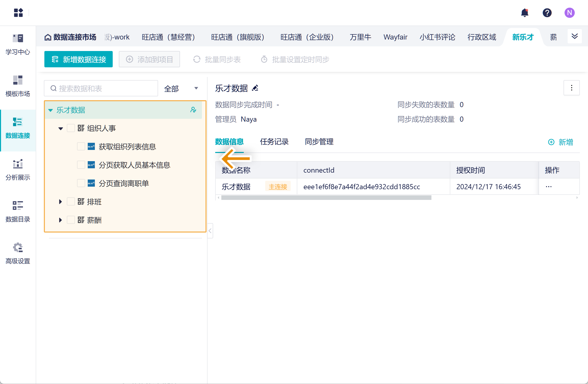Open the notifications bell icon
The width and height of the screenshot is (588, 384).
click(525, 13)
